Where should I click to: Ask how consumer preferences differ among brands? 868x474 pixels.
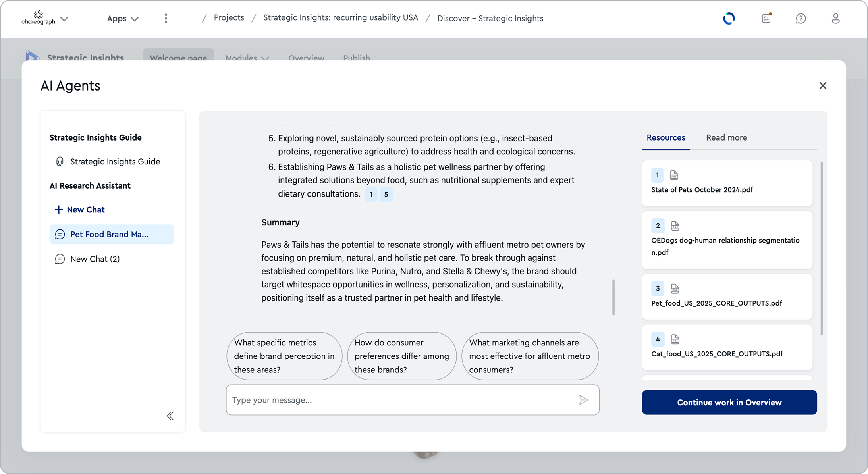[402, 356]
